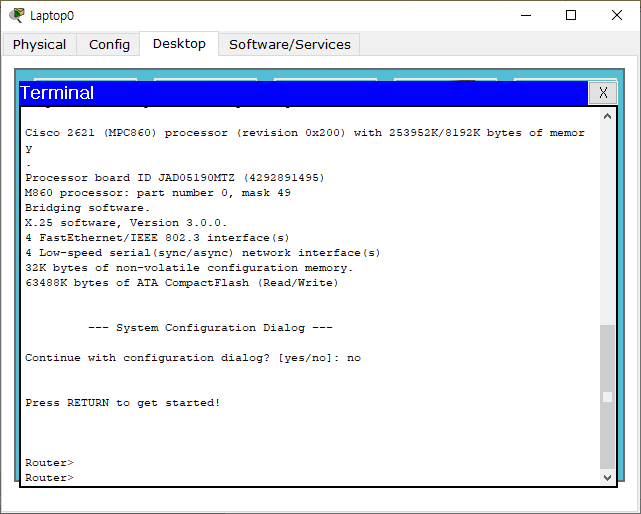Click 'Processor board ID JAD05190MTZ' line
641x514 pixels.
coord(175,178)
